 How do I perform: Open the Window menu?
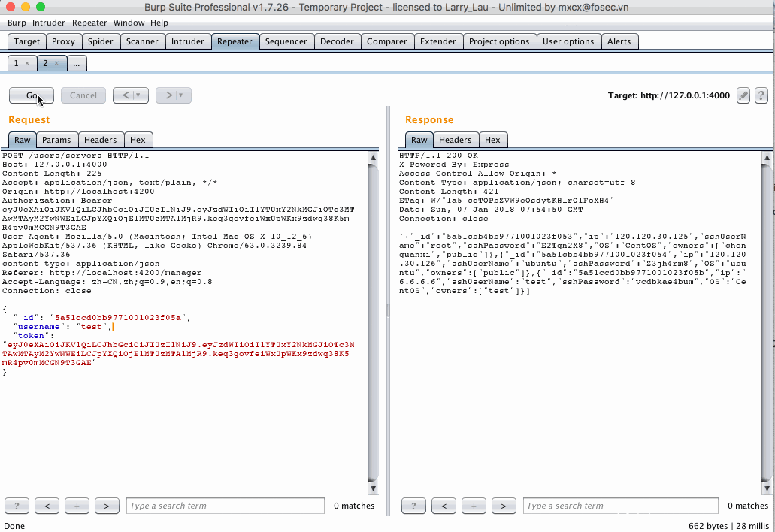tap(129, 23)
